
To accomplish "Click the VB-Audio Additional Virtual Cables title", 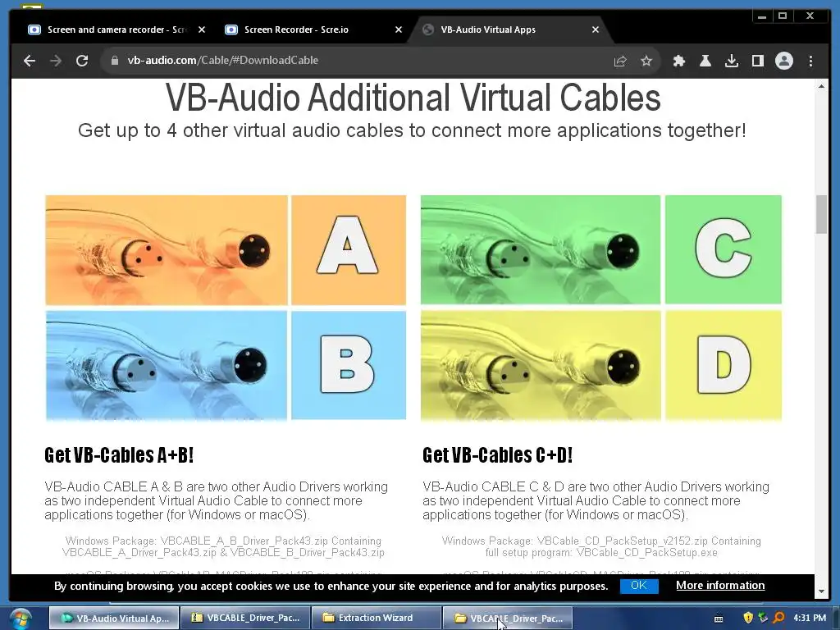I will point(413,98).
